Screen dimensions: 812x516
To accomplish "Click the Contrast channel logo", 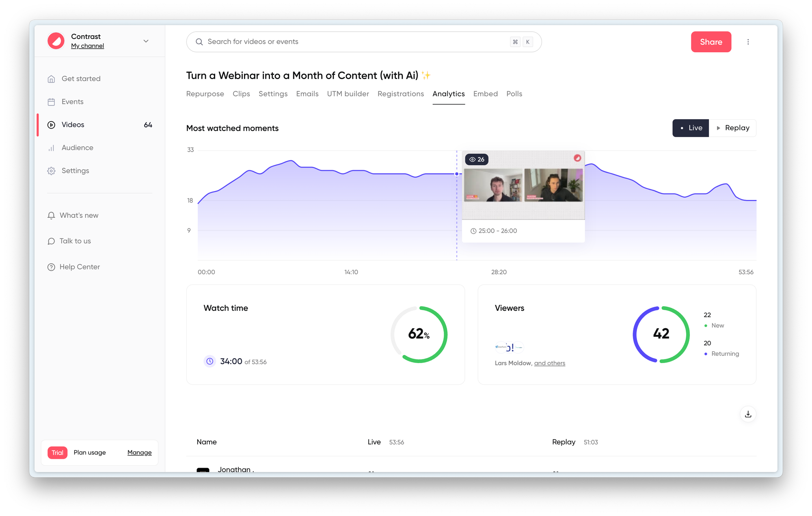I will [x=56, y=41].
